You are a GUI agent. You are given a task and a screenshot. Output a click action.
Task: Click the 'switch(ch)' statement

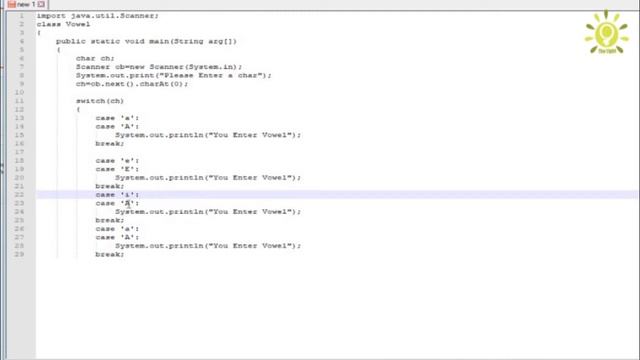click(x=100, y=101)
